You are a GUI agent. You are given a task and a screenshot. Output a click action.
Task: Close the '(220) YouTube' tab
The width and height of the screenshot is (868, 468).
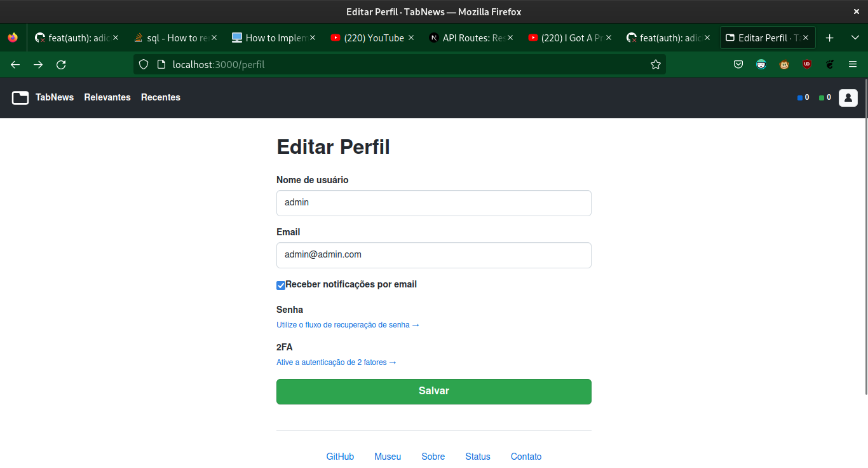[411, 38]
